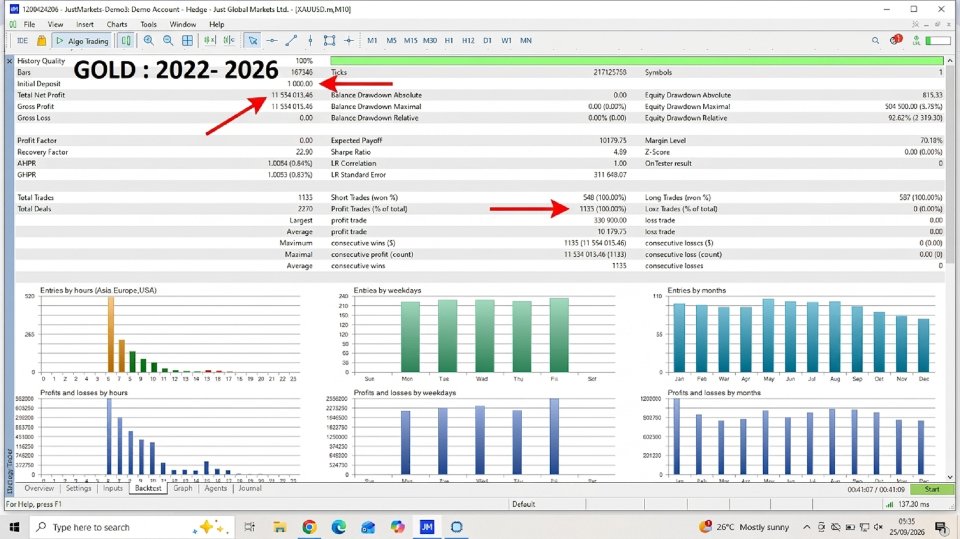The image size is (960, 539).
Task: Open the File menu
Action: (x=29, y=24)
